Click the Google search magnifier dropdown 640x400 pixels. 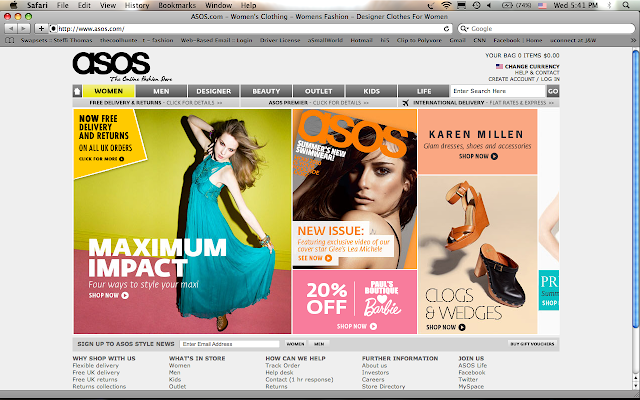(x=464, y=29)
